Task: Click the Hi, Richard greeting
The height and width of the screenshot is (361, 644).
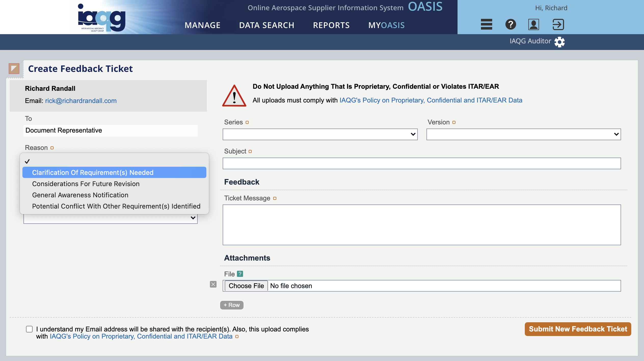Action: pos(551,8)
